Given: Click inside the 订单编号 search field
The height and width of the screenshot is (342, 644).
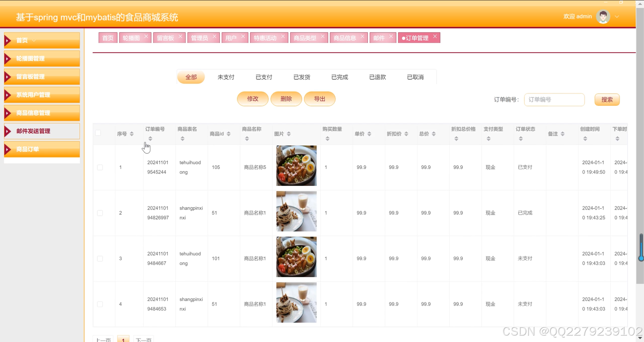Looking at the screenshot, I should (x=554, y=99).
